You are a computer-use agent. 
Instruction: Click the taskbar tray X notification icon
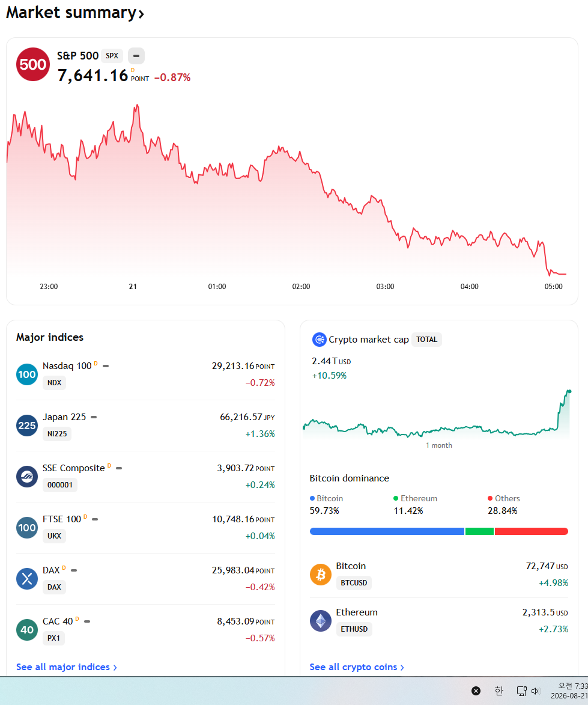pyautogui.click(x=476, y=691)
